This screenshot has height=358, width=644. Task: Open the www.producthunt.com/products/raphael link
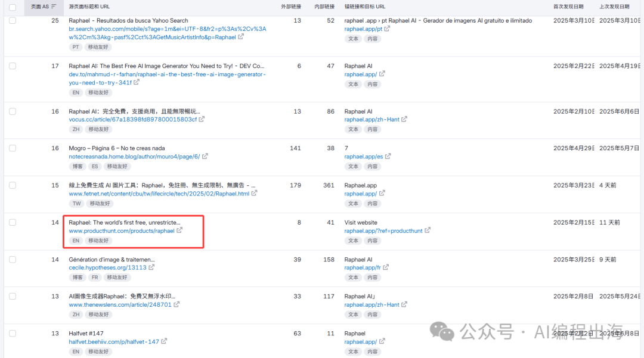point(122,231)
